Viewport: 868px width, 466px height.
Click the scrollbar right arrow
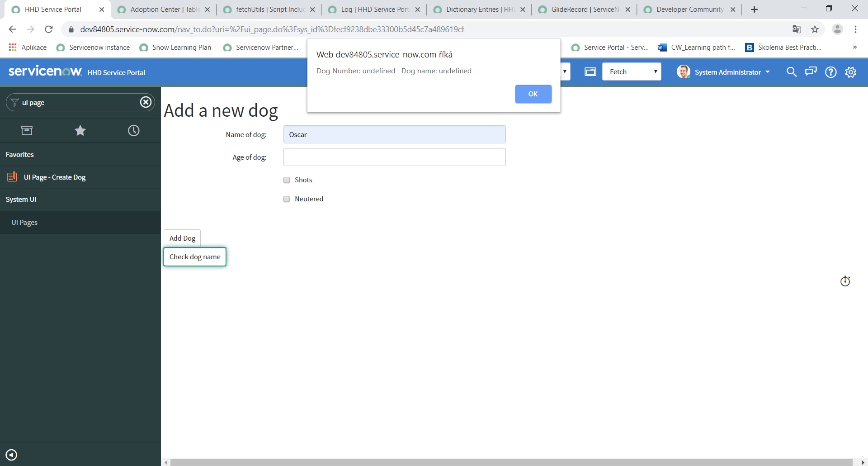(x=863, y=462)
